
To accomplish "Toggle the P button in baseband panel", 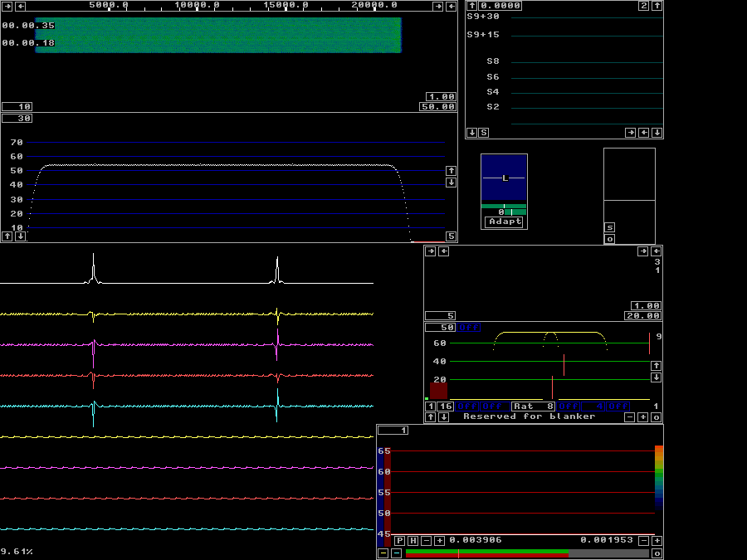I will click(x=400, y=541).
